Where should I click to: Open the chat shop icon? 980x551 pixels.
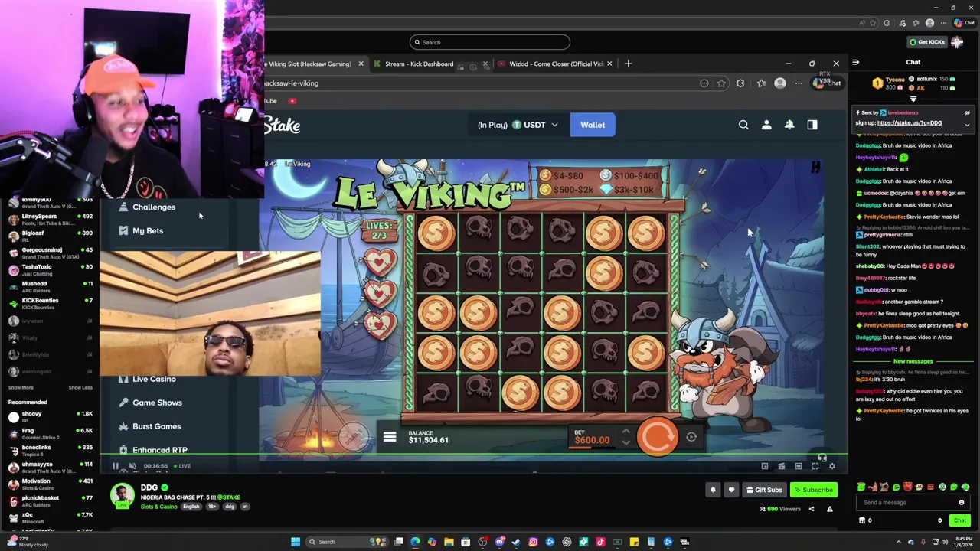(x=862, y=520)
